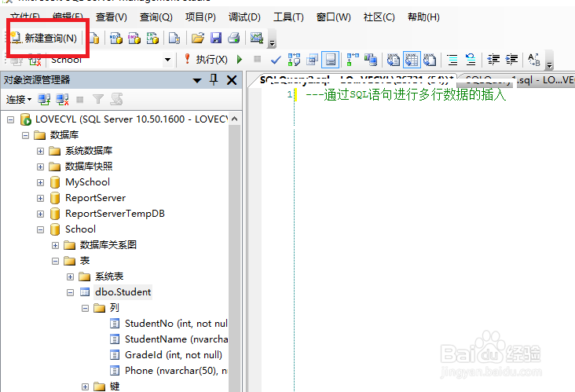The height and width of the screenshot is (392, 575).
Task: Click the Refresh icon in Object Explorer toolbar
Action: coord(116,99)
